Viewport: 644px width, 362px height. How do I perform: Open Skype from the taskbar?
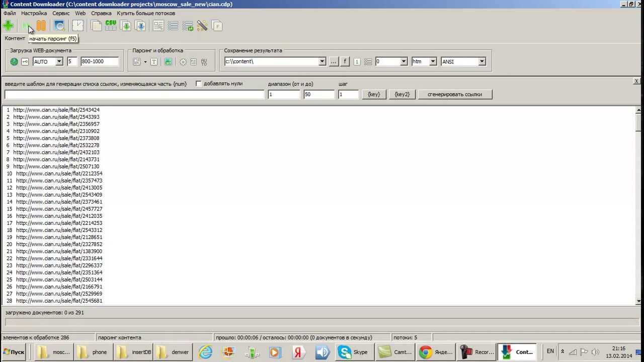pyautogui.click(x=354, y=352)
